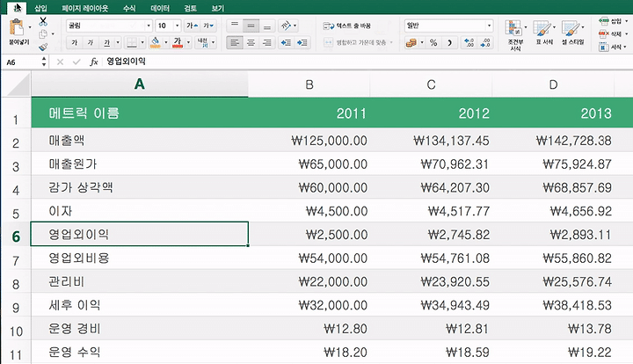Image resolution: width=633 pixels, height=364 pixels.
Task: Apply percent style format
Action: pyautogui.click(x=433, y=42)
